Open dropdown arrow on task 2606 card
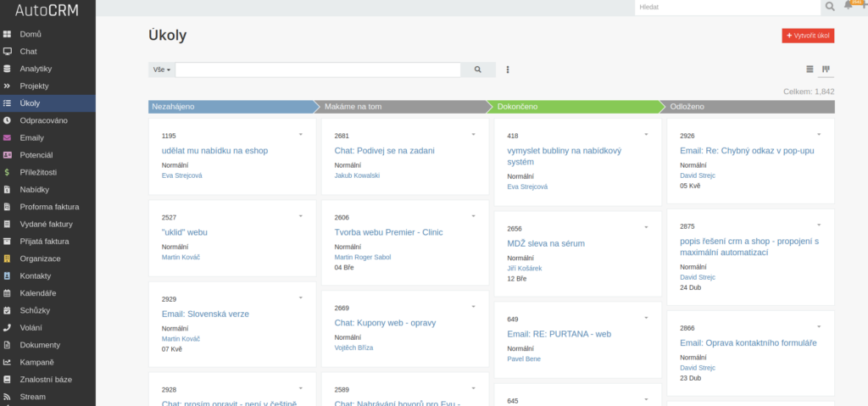Viewport: 868px width, 406px height. coord(473,216)
